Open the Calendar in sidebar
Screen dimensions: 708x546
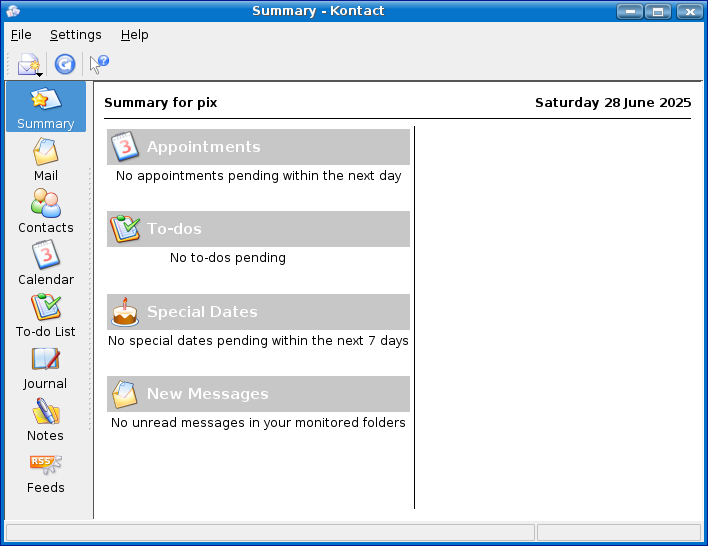pyautogui.click(x=46, y=264)
